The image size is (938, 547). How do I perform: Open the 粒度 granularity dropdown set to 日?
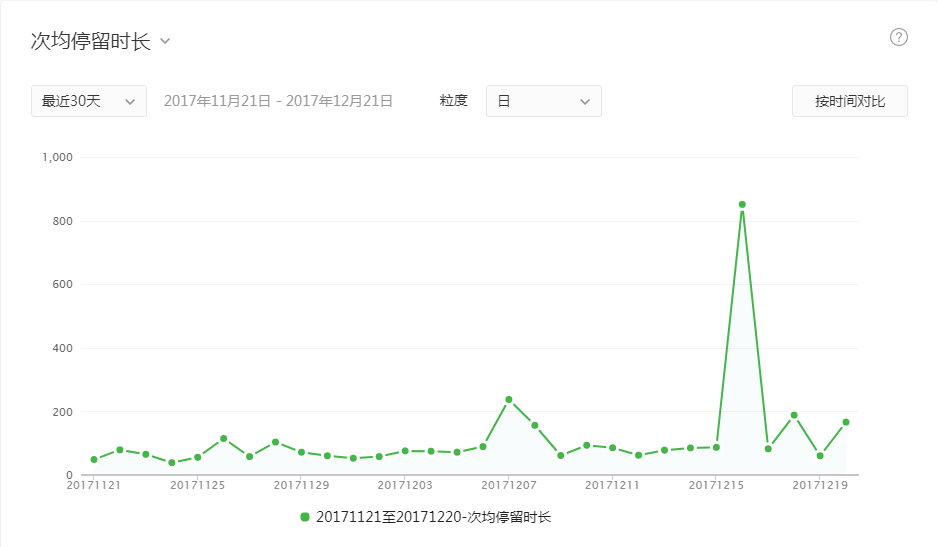click(543, 101)
